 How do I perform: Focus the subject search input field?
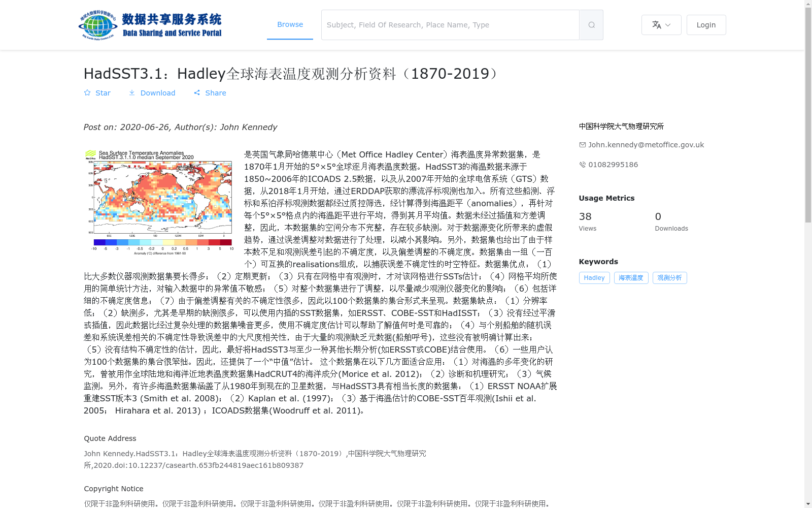tap(450, 25)
